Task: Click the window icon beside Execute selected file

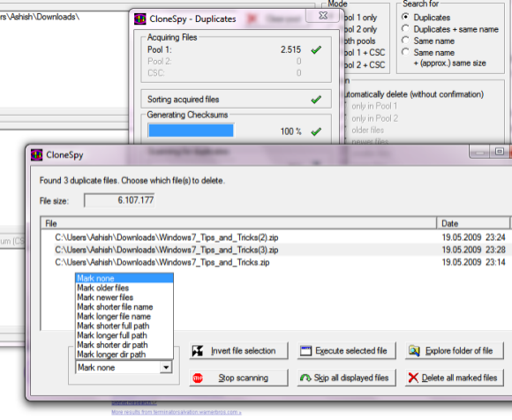Action: coord(305,351)
